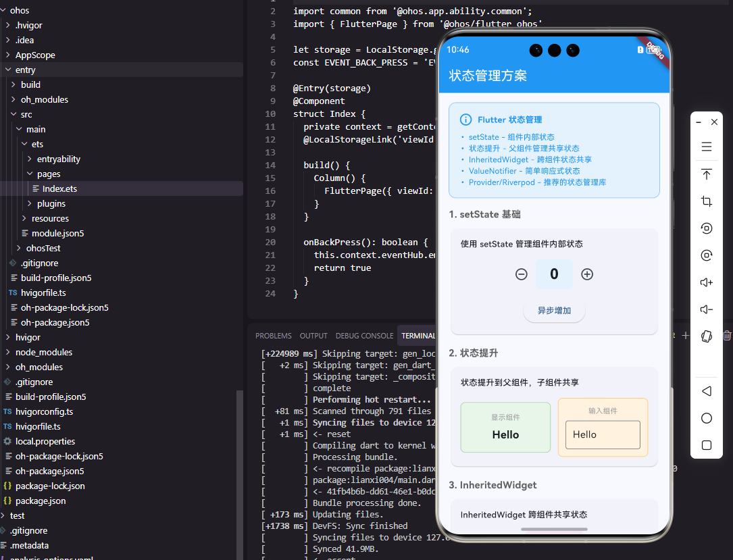Minimize the emulator toolbar panel

pyautogui.click(x=699, y=122)
